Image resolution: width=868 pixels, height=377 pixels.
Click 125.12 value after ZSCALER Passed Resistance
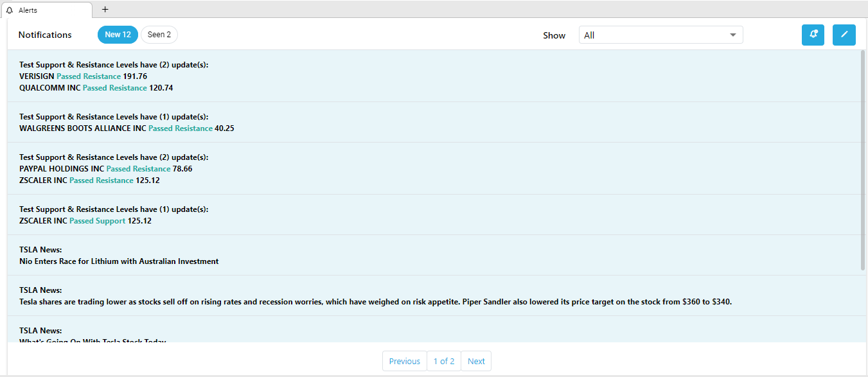(x=148, y=180)
